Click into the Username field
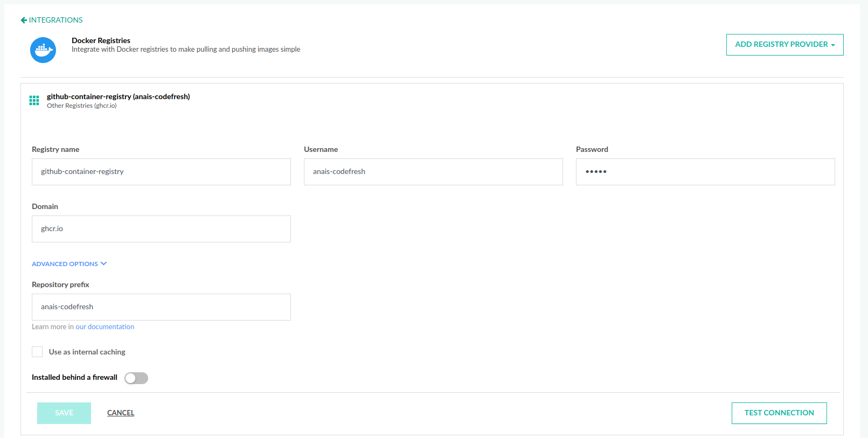Image resolution: width=868 pixels, height=438 pixels. point(433,172)
